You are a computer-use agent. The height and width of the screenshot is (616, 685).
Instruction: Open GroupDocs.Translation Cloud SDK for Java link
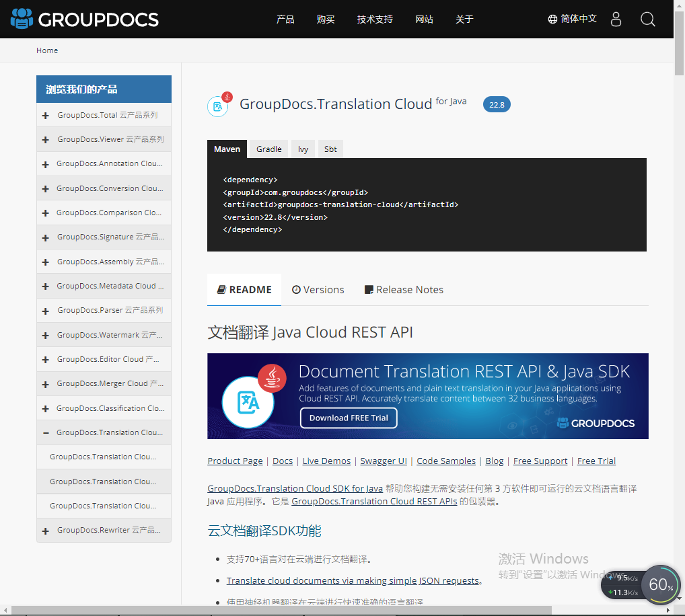click(x=295, y=488)
